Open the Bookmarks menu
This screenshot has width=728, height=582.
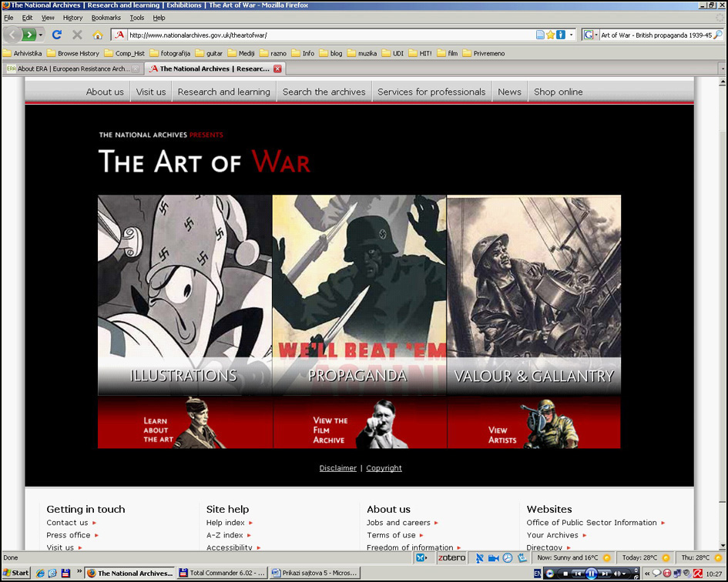coord(106,18)
